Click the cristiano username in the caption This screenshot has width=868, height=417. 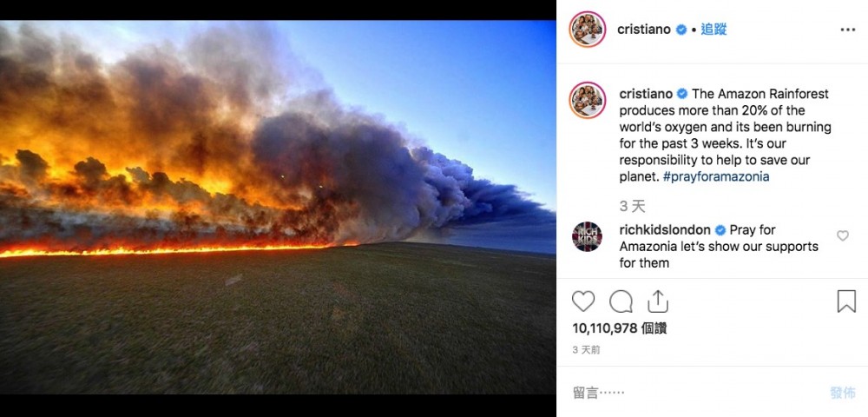[x=646, y=94]
